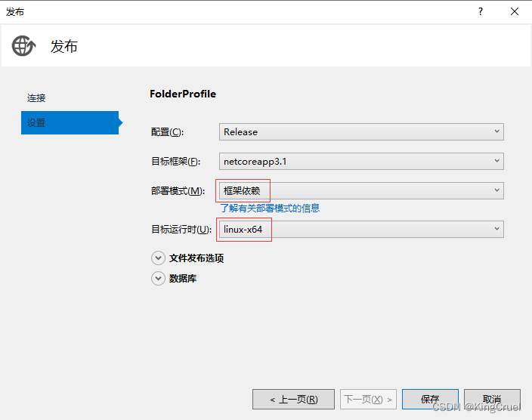Open the 目标运行时 linux-x64 dropdown
532x420 pixels.
click(x=361, y=229)
